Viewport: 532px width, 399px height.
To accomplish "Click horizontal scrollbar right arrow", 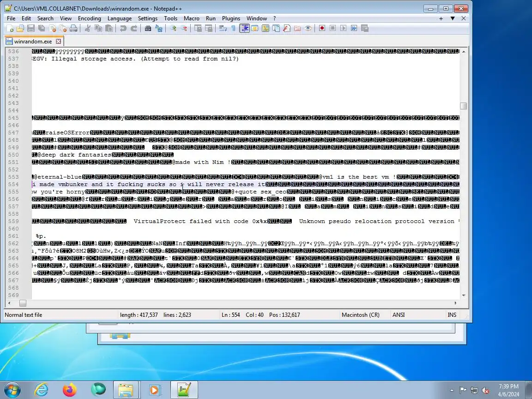I will tap(455, 303).
